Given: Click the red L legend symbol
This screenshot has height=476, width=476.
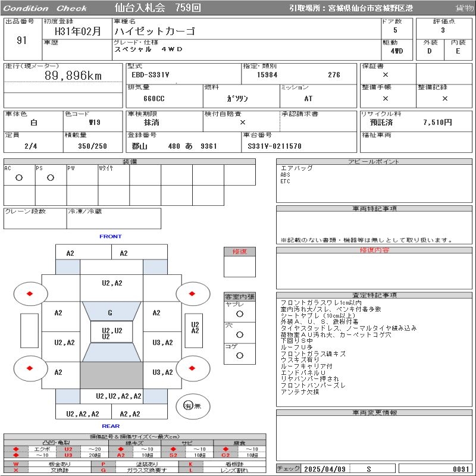Looking at the screenshot, I should coord(190,470).
